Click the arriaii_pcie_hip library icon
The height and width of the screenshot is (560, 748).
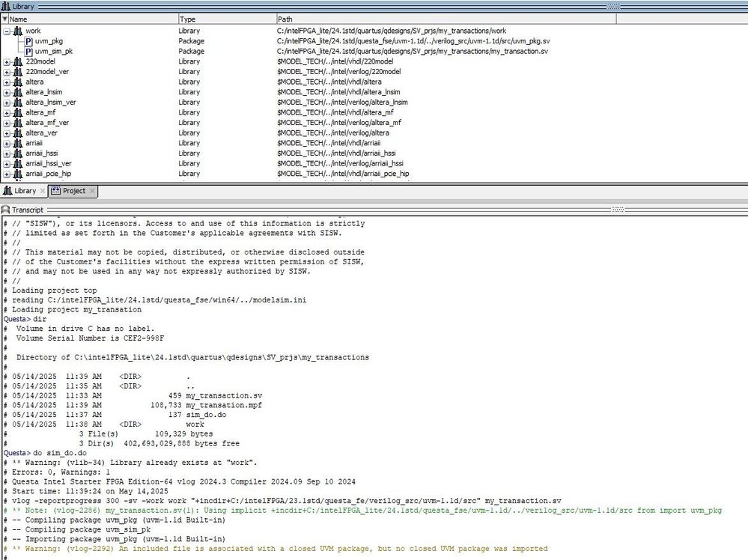pyautogui.click(x=18, y=174)
